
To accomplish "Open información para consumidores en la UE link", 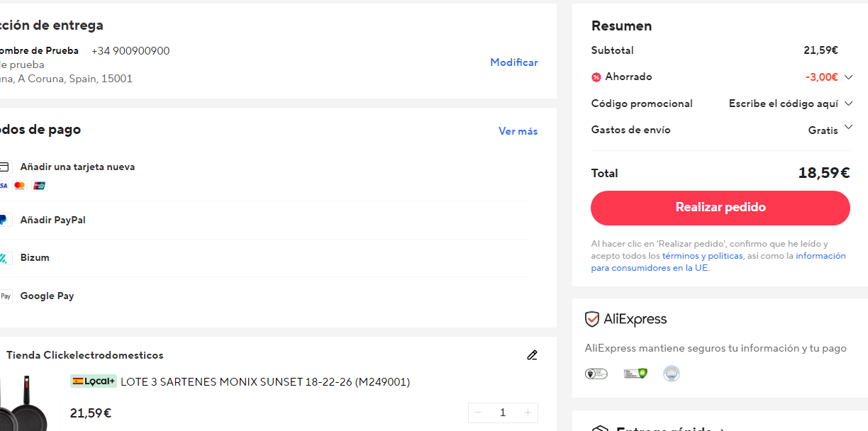I will 718,262.
